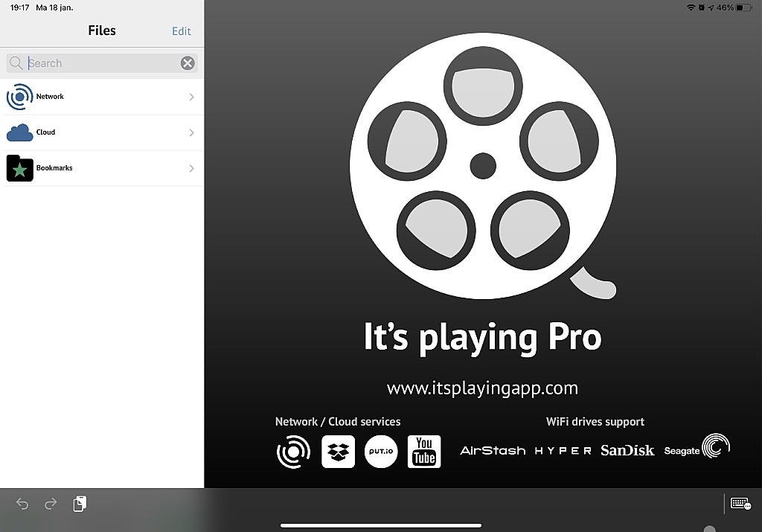
Task: Click the Dropbox logo icon
Action: [339, 452]
